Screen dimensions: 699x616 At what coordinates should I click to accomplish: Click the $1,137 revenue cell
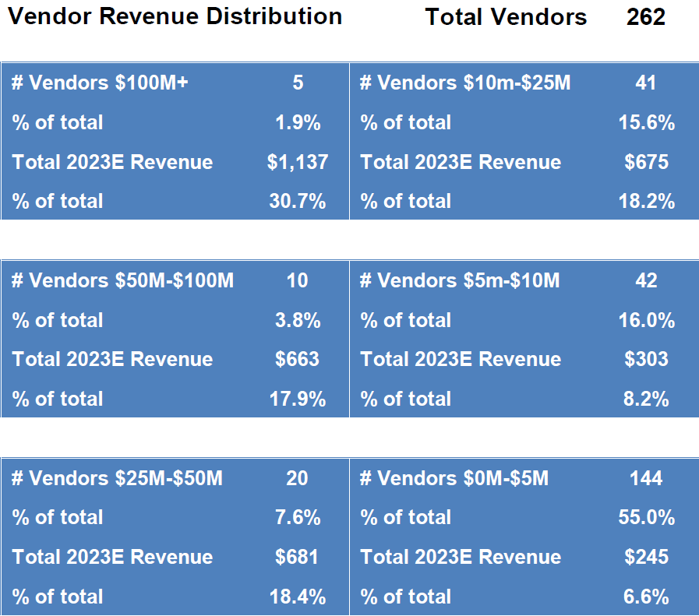297,162
